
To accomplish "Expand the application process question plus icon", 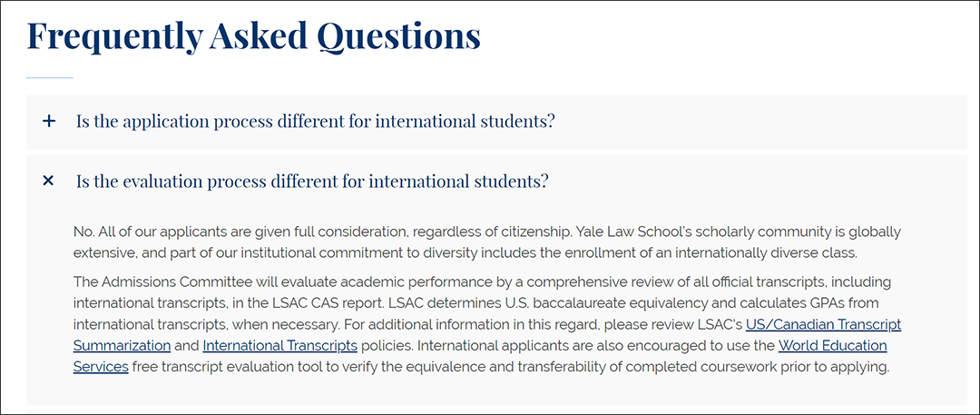I will click(49, 122).
